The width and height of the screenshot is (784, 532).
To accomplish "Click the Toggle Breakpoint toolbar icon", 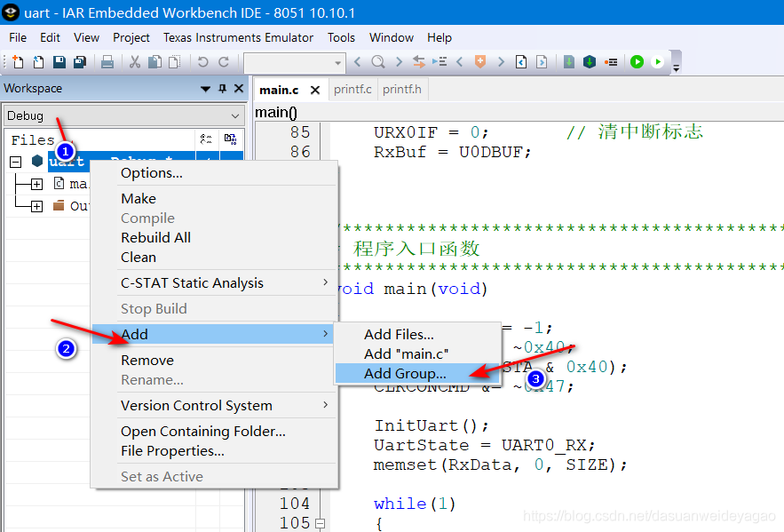I will click(611, 62).
